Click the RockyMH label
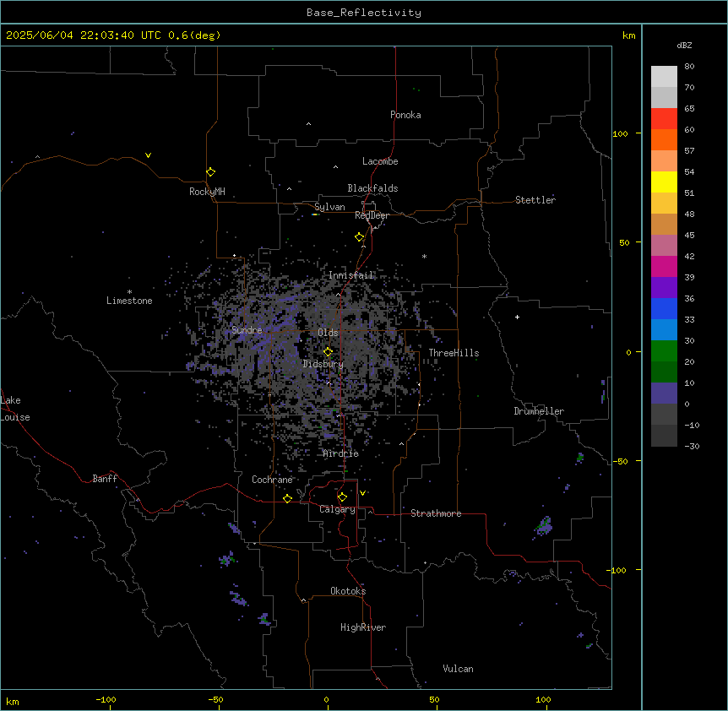Viewport: 728px width, 711px height. coord(207,192)
